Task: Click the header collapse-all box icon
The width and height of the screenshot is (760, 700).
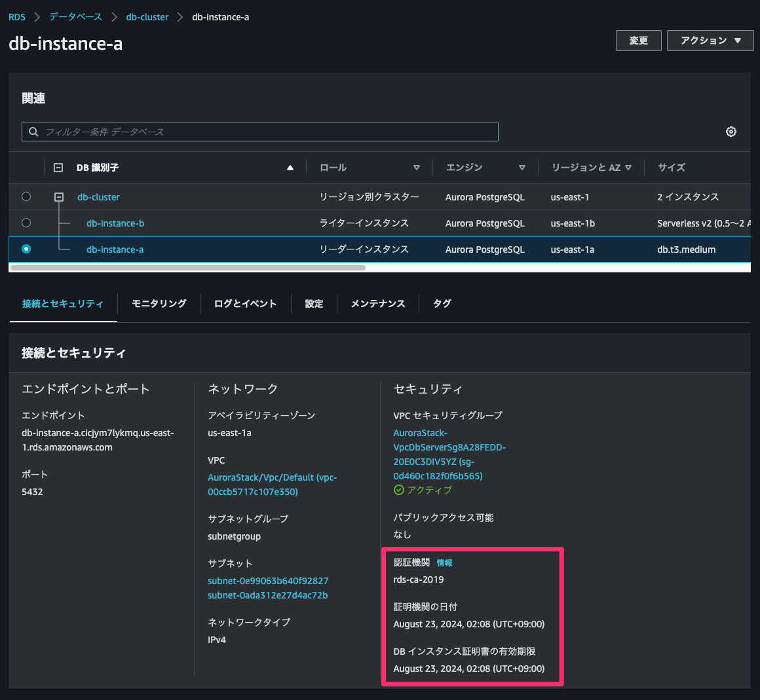Action: [x=58, y=168]
